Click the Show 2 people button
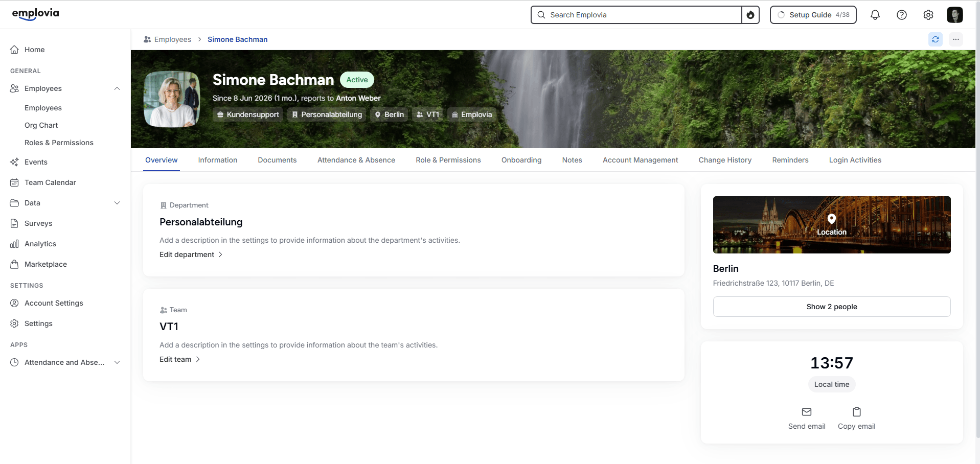980x464 pixels. tap(832, 307)
